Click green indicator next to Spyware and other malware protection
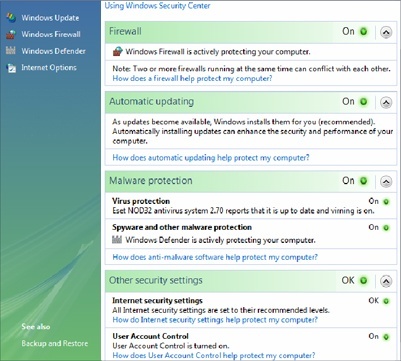This screenshot has width=401, height=361. (386, 228)
